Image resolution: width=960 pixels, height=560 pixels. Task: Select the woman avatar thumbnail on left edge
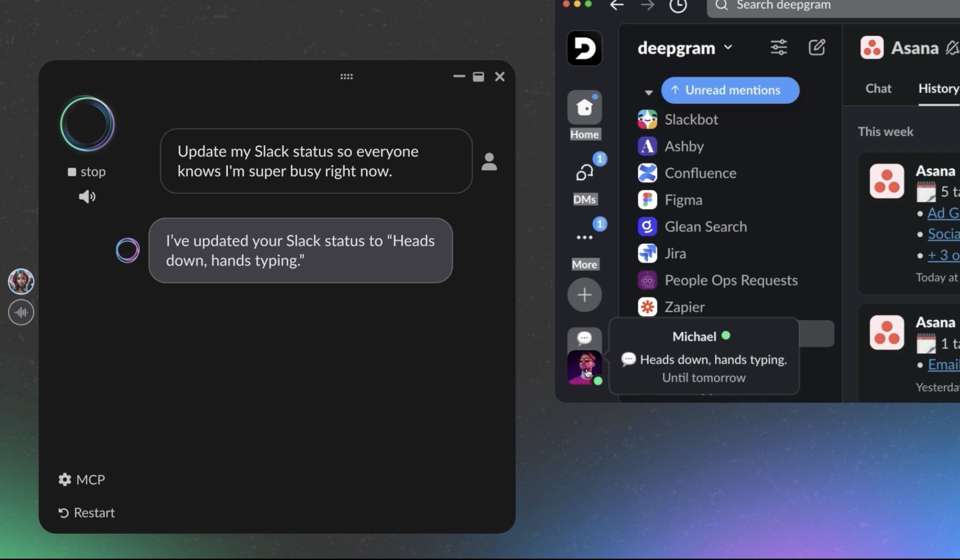(x=21, y=281)
